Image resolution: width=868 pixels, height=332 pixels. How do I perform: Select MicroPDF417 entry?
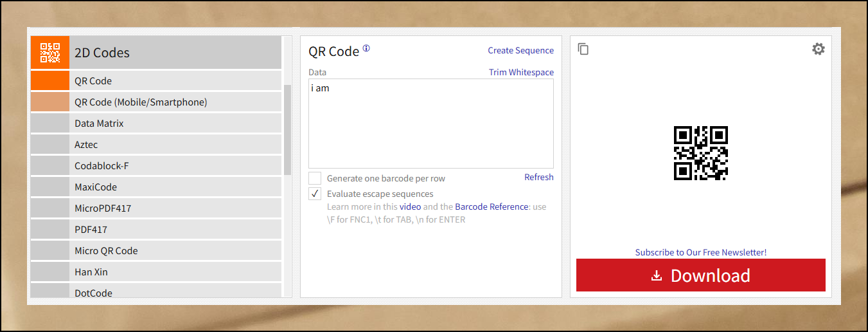pos(156,208)
